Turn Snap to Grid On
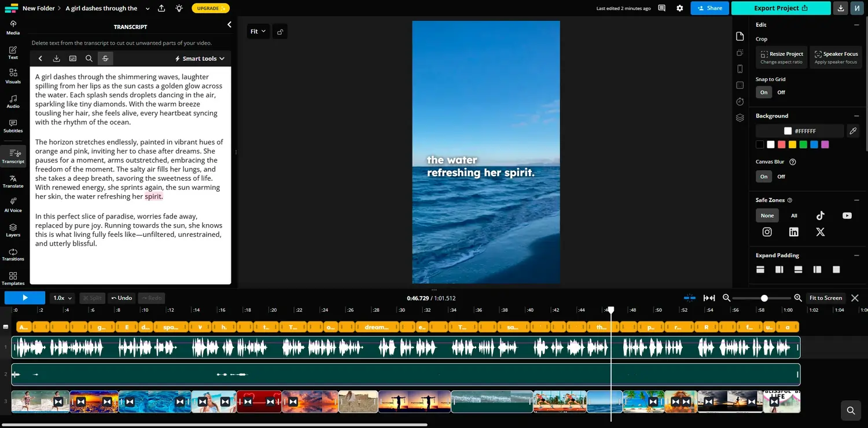This screenshot has width=868, height=428. click(x=764, y=93)
